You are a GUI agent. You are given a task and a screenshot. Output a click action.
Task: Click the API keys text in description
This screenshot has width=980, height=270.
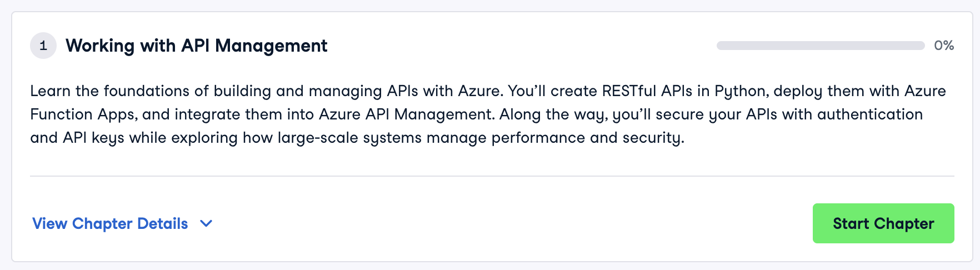coord(93,138)
